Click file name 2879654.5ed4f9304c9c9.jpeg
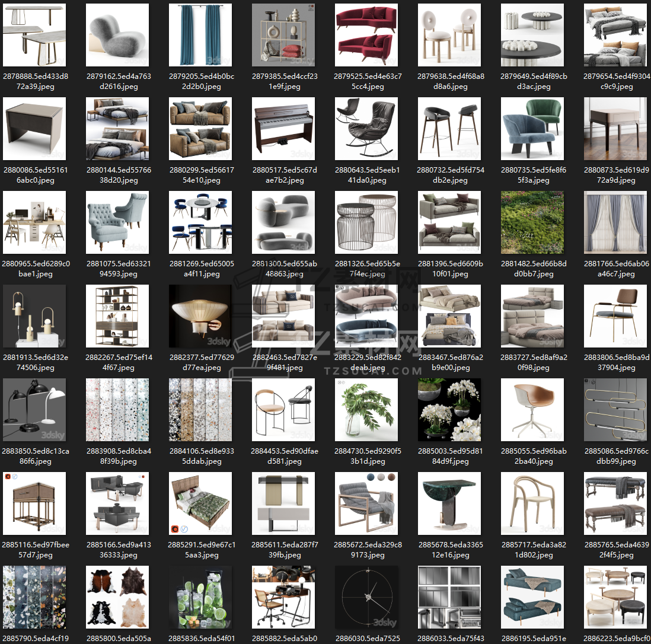651x644 pixels. point(617,81)
